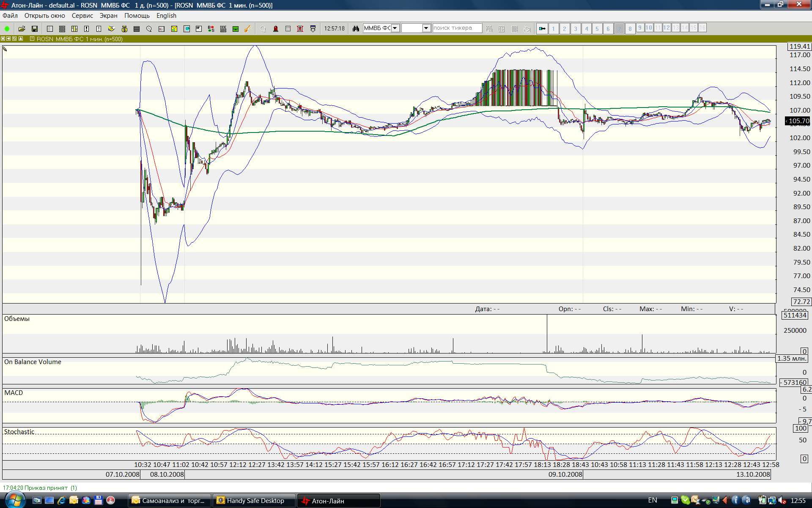Click the red alarm bell icon
The height and width of the screenshot is (508, 812).
click(x=276, y=29)
